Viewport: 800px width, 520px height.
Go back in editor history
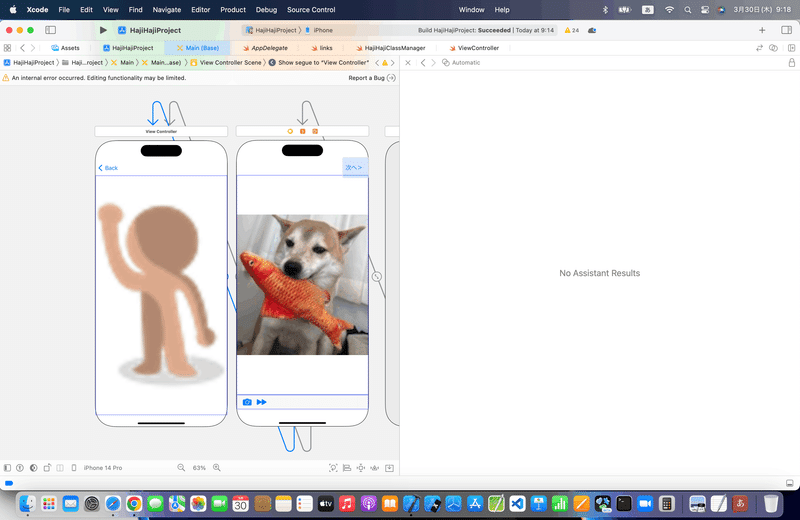(x=22, y=48)
